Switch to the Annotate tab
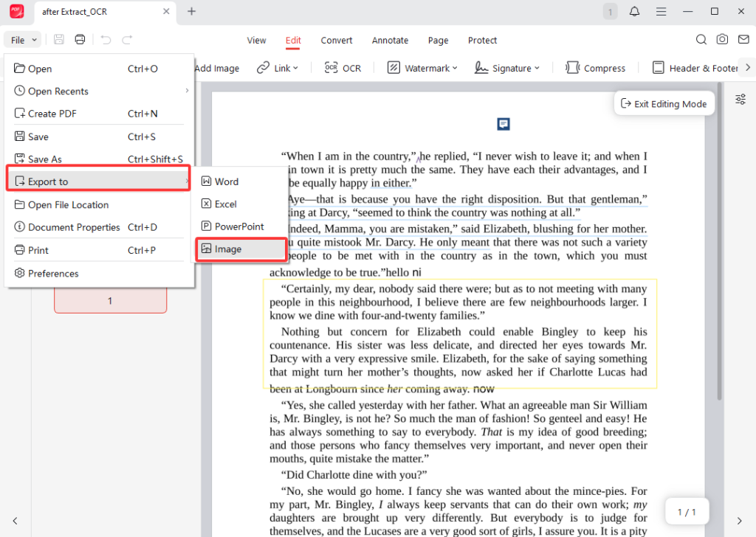The width and height of the screenshot is (756, 537). point(390,41)
